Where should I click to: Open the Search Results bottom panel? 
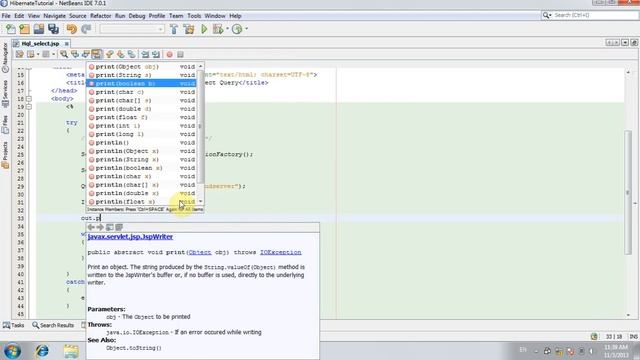[x=53, y=325]
